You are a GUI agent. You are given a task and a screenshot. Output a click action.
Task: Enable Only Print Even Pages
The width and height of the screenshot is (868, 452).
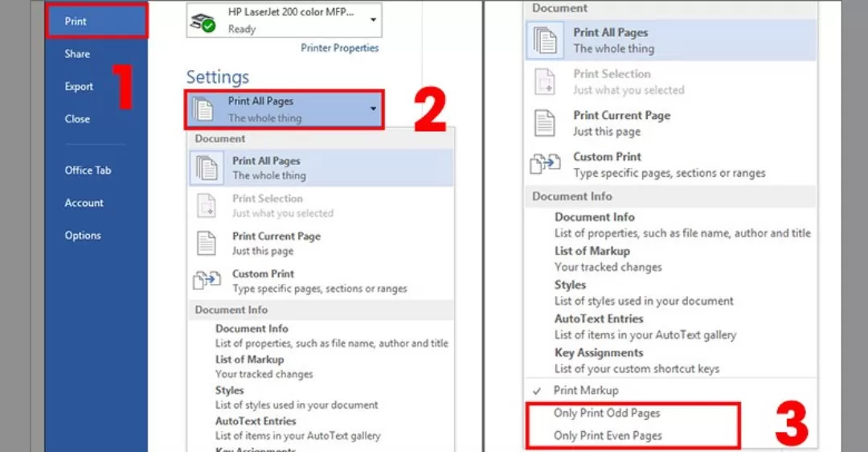(608, 436)
